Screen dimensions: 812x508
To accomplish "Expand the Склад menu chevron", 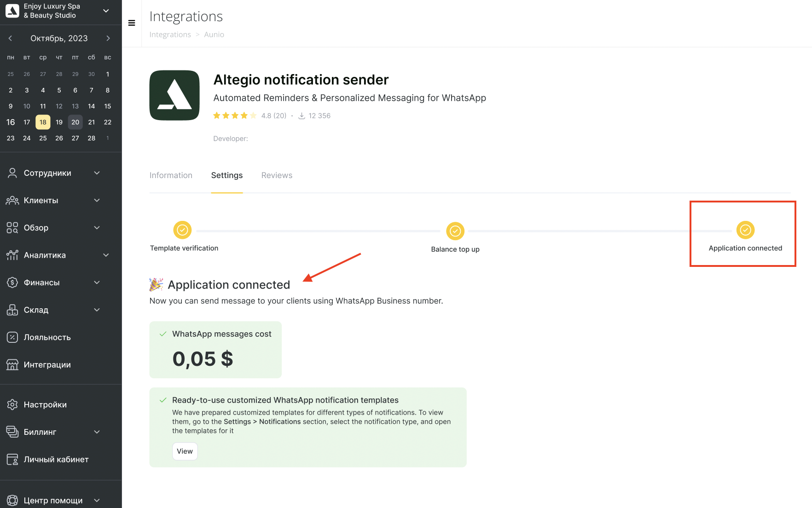I will coord(97,310).
